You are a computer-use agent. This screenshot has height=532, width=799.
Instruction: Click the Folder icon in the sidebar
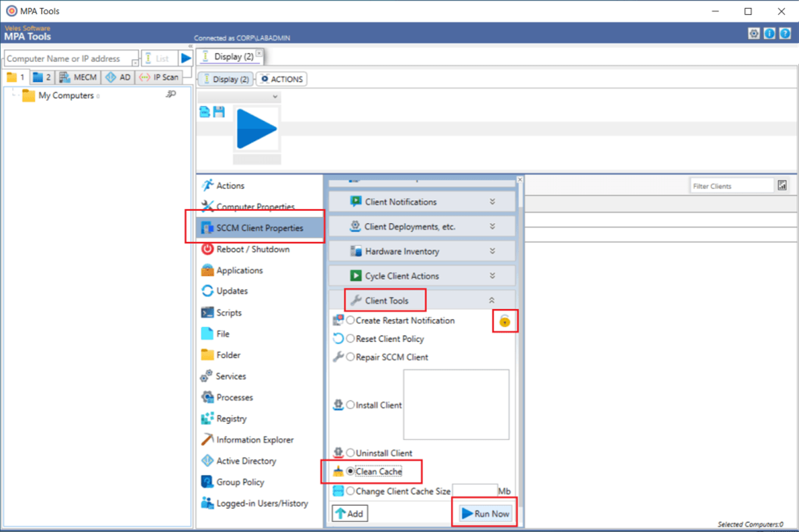tap(207, 355)
